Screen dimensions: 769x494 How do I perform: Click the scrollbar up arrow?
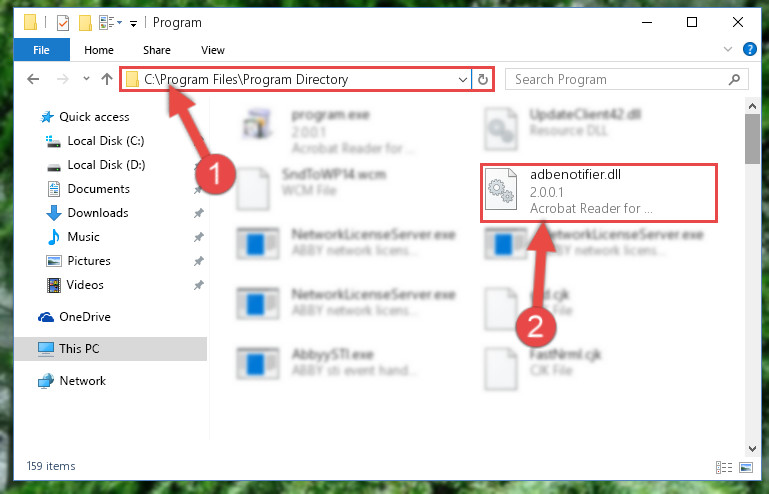[752, 105]
